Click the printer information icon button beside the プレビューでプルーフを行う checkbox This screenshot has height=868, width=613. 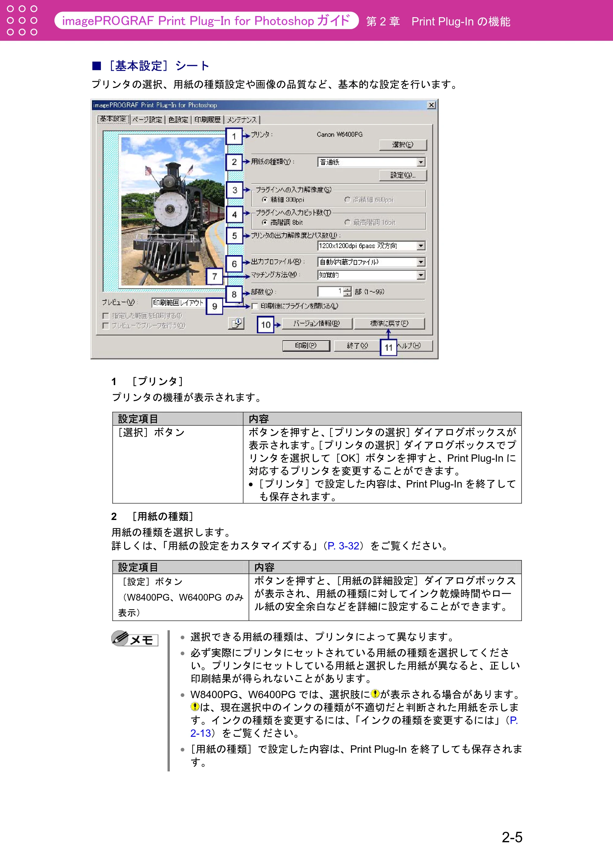coord(237,323)
